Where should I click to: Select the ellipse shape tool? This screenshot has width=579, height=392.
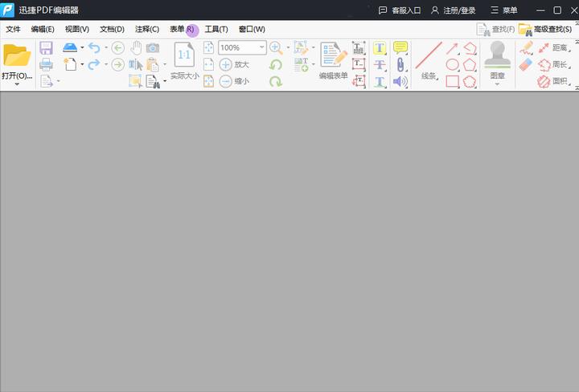pyautogui.click(x=453, y=65)
